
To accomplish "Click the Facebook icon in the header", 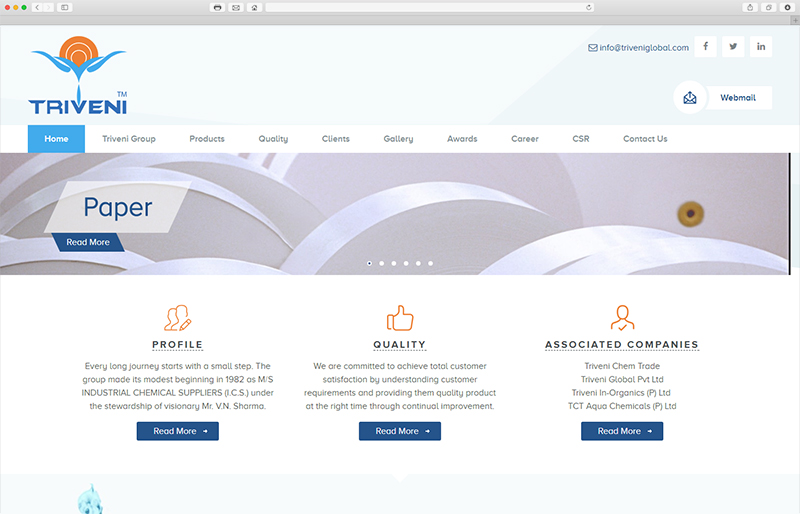I will tap(705, 47).
